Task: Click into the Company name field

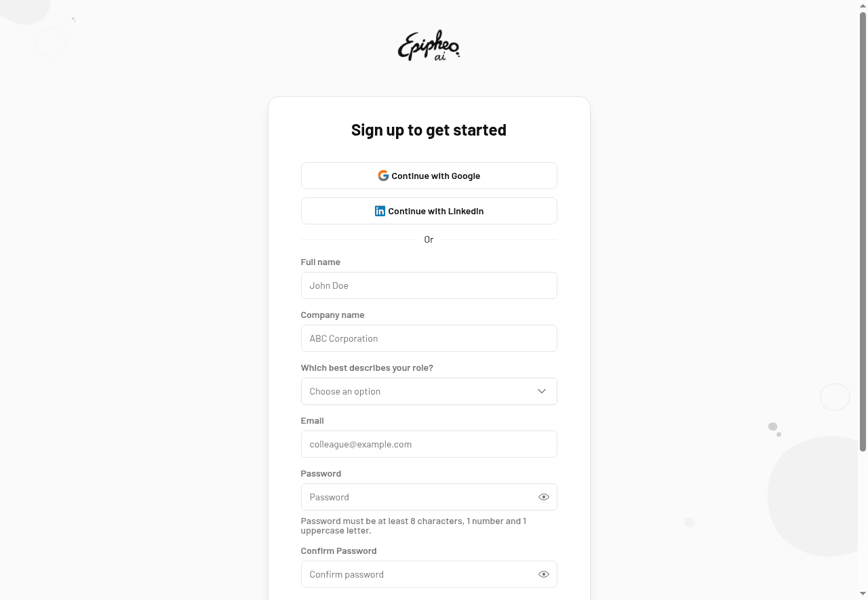Action: pos(429,338)
